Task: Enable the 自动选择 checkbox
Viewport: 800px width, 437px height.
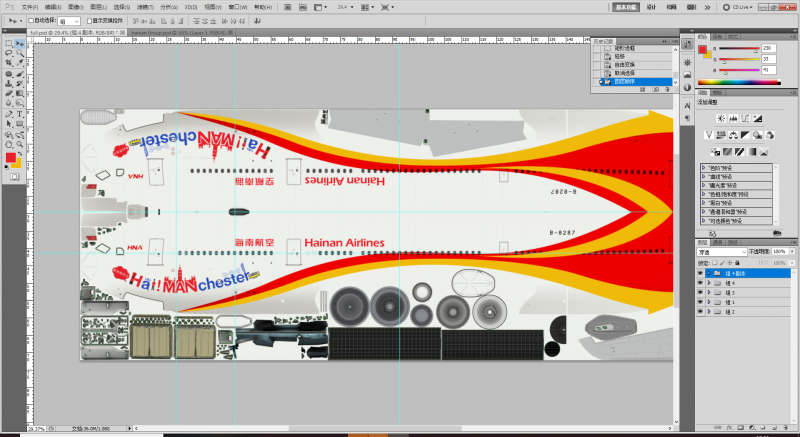Action: (x=31, y=21)
